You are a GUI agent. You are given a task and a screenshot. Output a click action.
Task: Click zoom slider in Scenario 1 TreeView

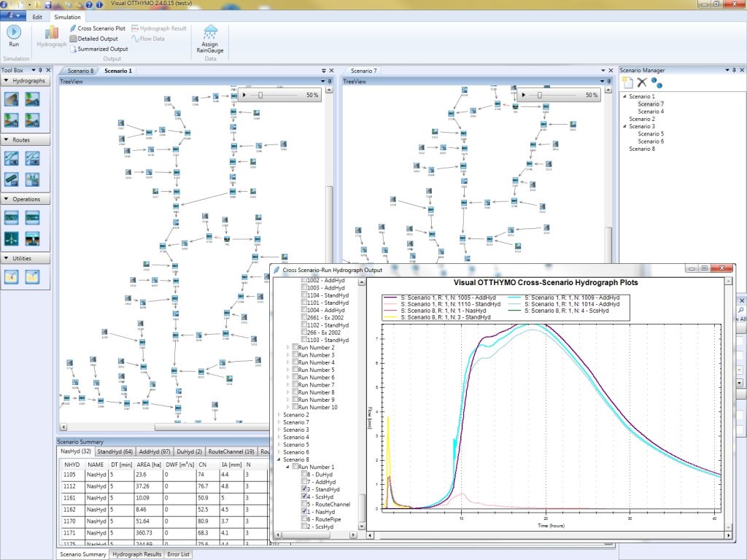tap(260, 96)
